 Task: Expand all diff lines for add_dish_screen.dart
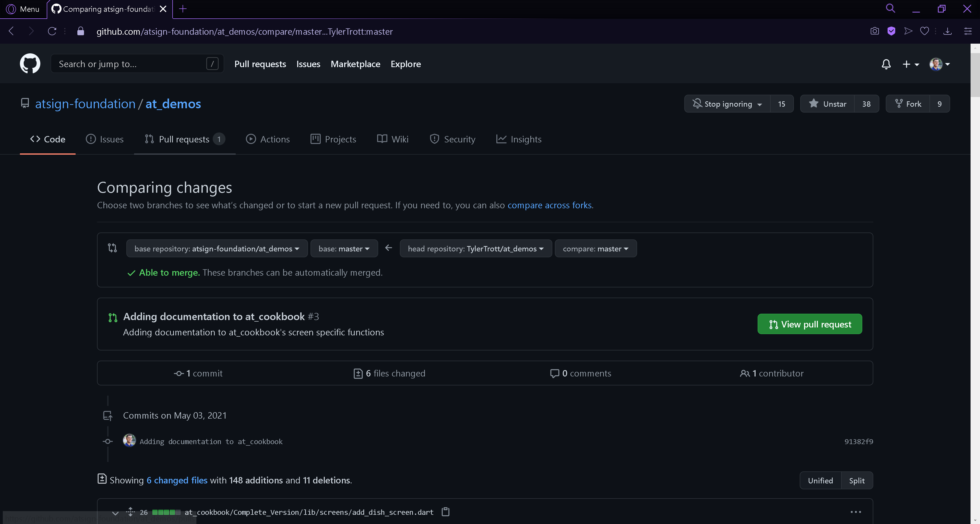click(130, 512)
